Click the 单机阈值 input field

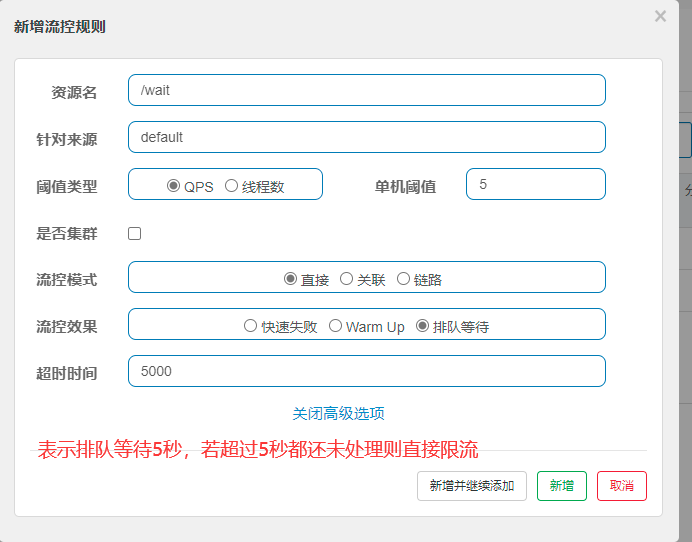(x=535, y=184)
